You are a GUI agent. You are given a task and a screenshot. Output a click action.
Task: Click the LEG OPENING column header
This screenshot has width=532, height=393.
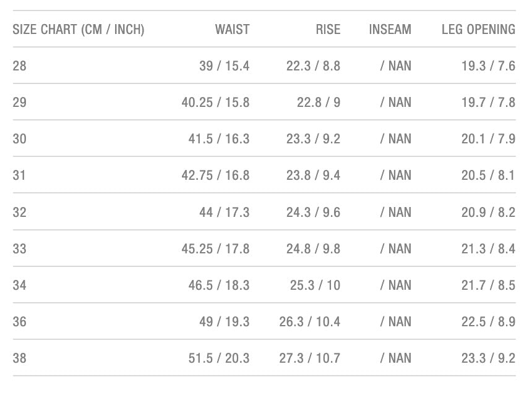pos(478,29)
